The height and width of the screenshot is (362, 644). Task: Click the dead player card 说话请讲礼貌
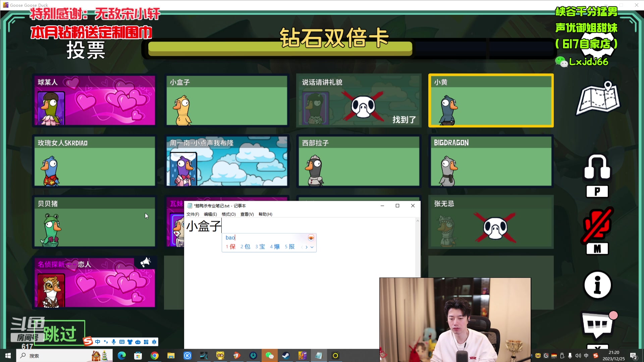[359, 101]
